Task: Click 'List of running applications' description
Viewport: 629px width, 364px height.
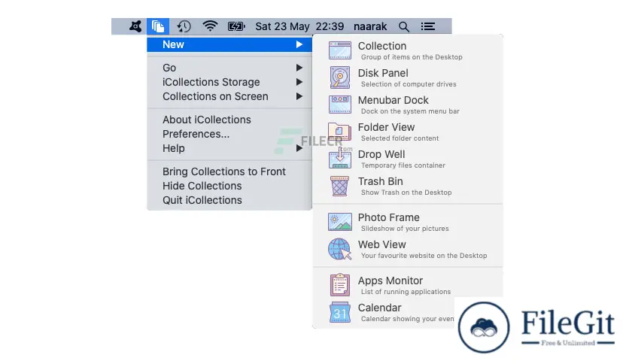Action: pyautogui.click(x=406, y=292)
